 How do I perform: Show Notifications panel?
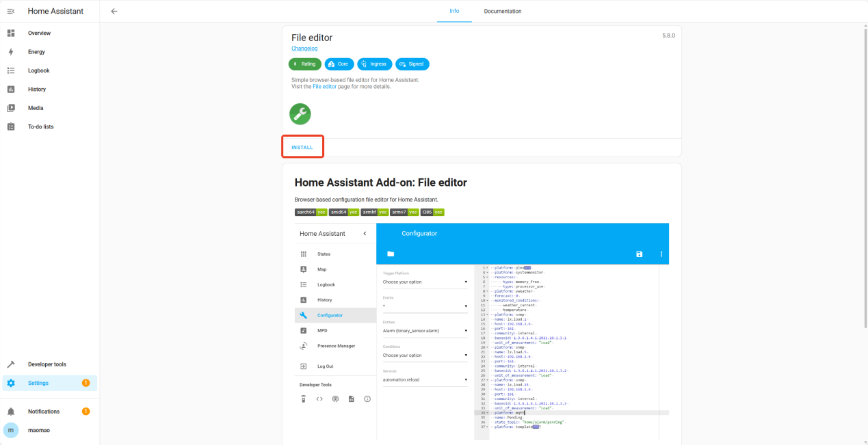(50, 412)
